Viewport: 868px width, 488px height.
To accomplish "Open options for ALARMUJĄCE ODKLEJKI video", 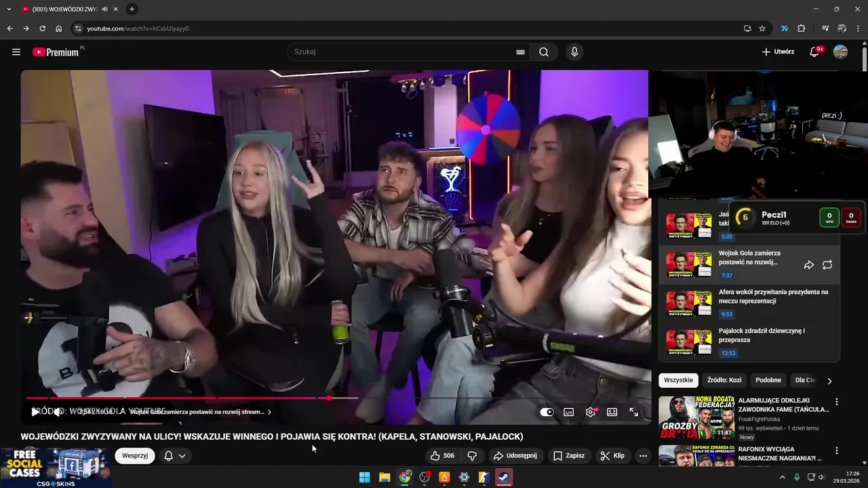I will [836, 402].
